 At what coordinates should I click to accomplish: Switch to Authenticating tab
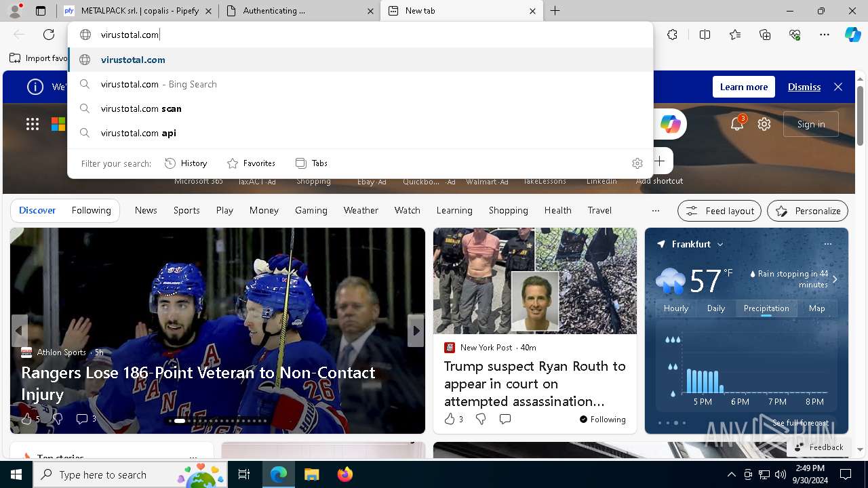(300, 11)
